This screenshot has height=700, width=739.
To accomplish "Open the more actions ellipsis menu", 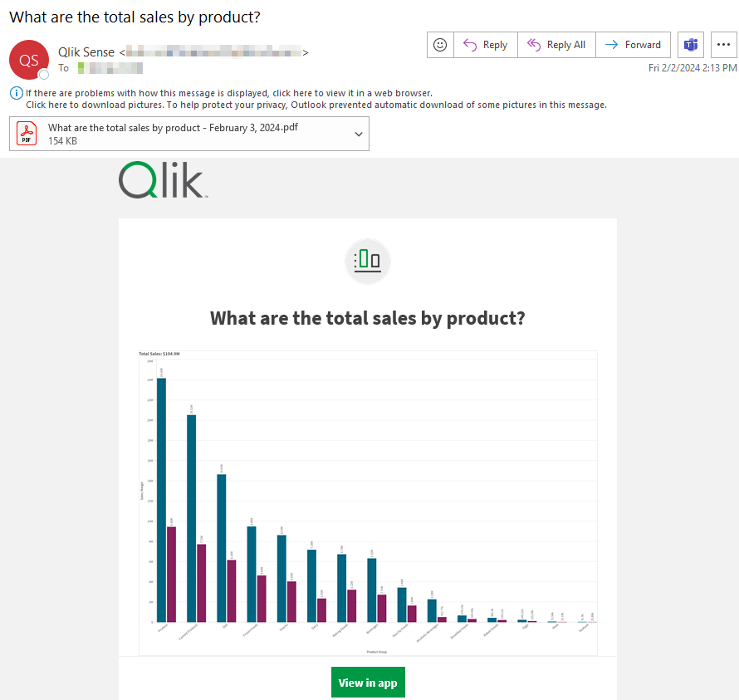I will 723,45.
